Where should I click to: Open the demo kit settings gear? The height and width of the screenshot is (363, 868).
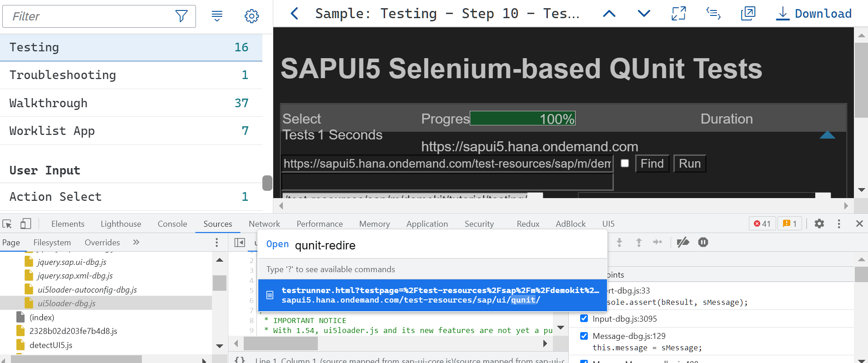pos(251,16)
